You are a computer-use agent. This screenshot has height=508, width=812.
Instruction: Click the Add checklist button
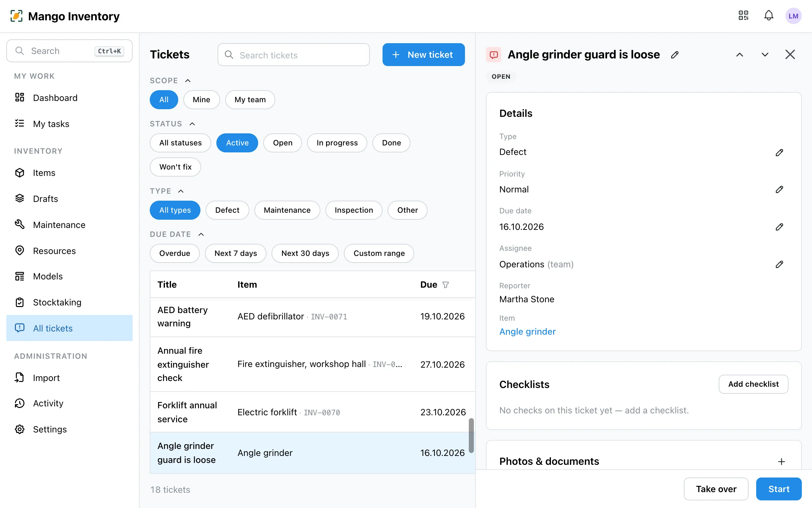(x=753, y=384)
